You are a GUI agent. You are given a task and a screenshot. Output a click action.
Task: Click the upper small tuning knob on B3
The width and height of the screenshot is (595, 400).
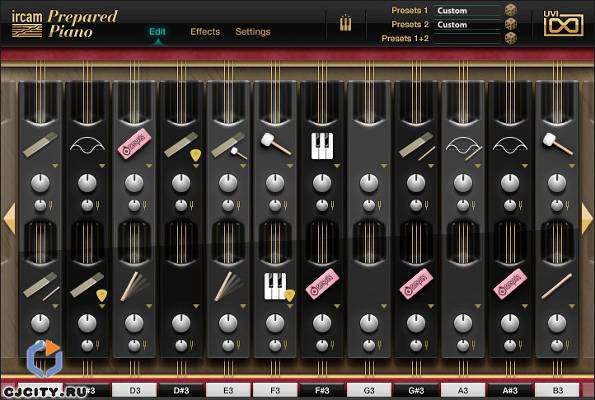coord(557,206)
